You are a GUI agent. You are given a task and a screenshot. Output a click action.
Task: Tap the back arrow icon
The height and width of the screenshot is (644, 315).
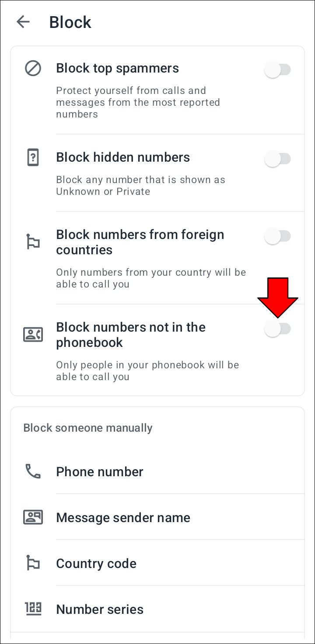pos(23,22)
